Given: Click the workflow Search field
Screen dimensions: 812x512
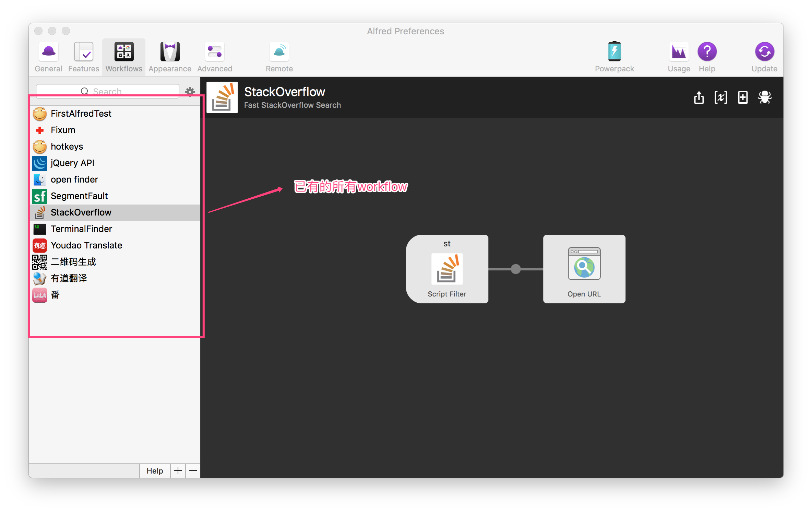Looking at the screenshot, I should pyautogui.click(x=107, y=91).
